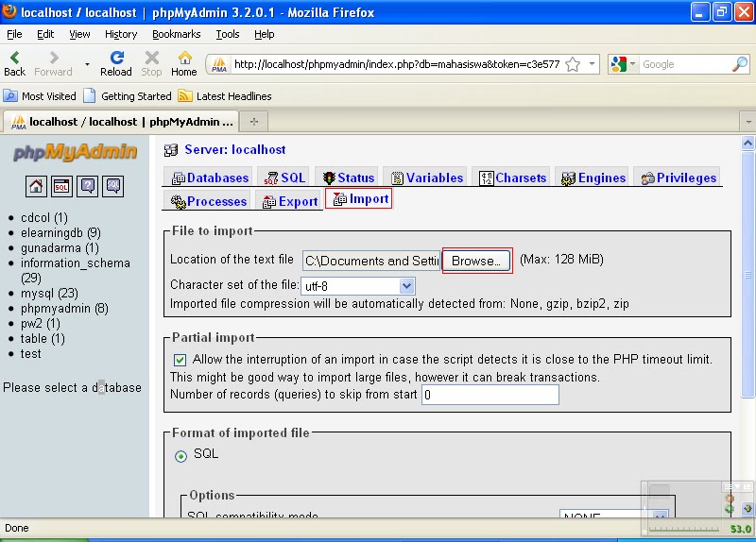
Task: Open the Edit menu
Action: [45, 34]
